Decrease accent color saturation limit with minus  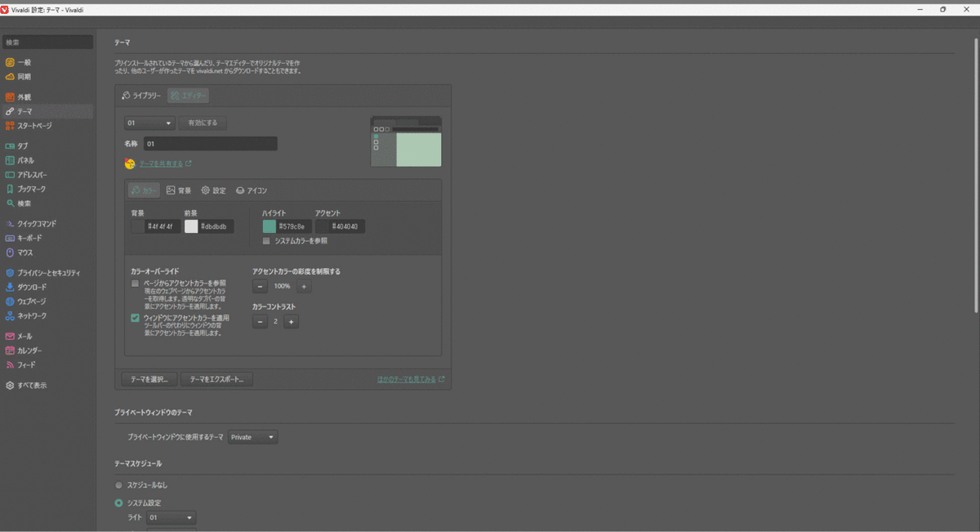(260, 287)
